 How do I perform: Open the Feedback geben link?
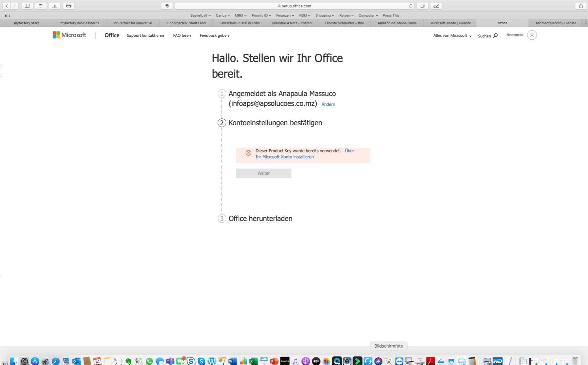(x=214, y=35)
